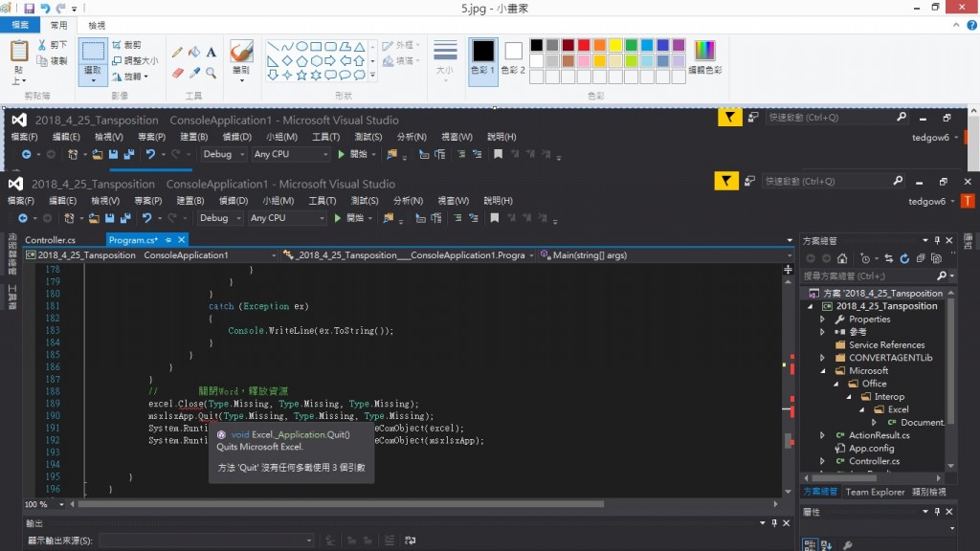Toggle auto-hide pin of the Output (輸出) panel
The image size is (980, 551).
(x=774, y=523)
